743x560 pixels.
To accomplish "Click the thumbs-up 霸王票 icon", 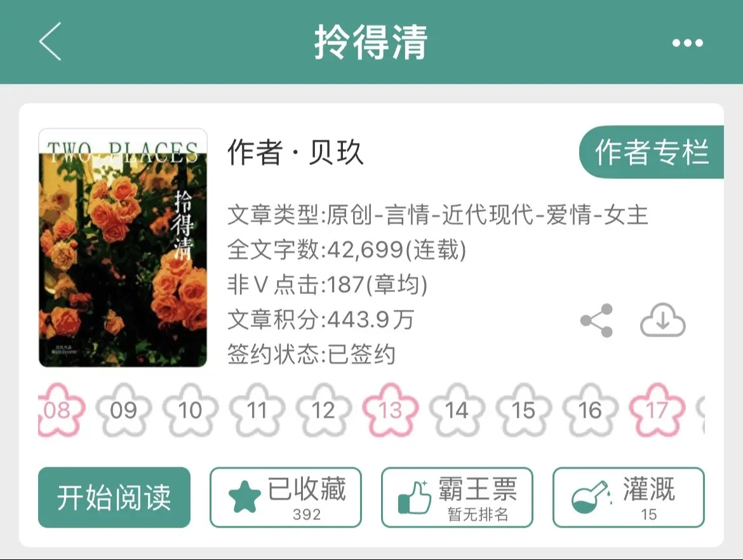I will [415, 497].
